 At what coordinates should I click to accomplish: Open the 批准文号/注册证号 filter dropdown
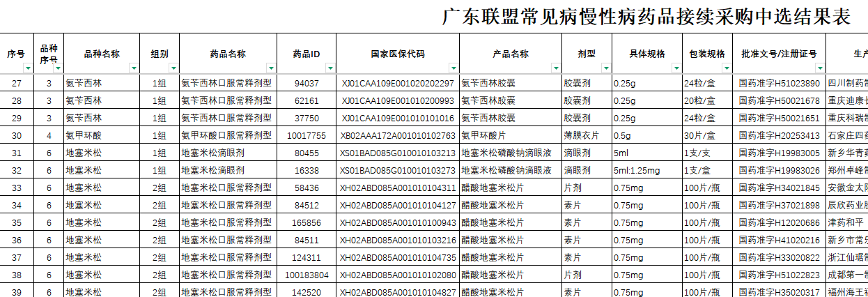(820, 68)
